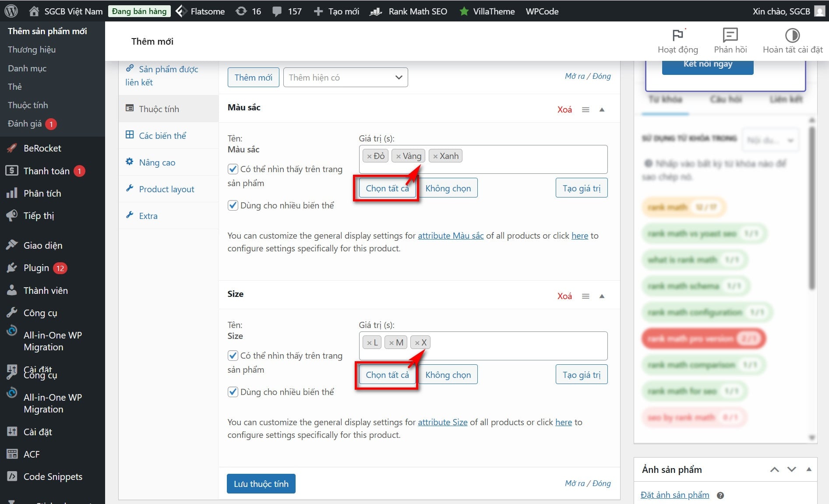This screenshot has height=504, width=829.
Task: Click the Hoàn tất cài đặt circle icon
Action: click(x=792, y=35)
